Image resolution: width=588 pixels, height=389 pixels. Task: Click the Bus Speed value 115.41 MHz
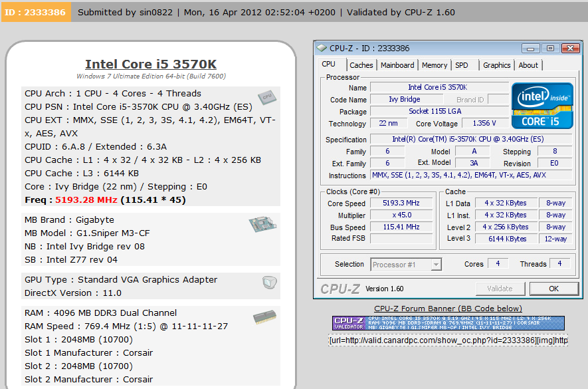click(x=401, y=227)
